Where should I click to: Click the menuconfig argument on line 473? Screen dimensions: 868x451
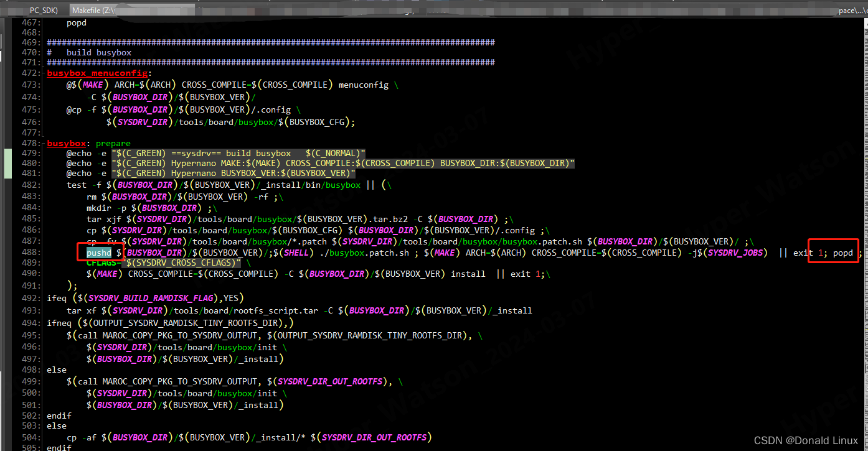click(364, 85)
